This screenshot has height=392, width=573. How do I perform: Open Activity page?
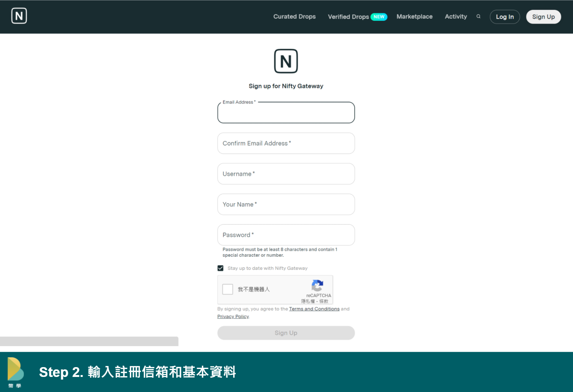click(456, 17)
